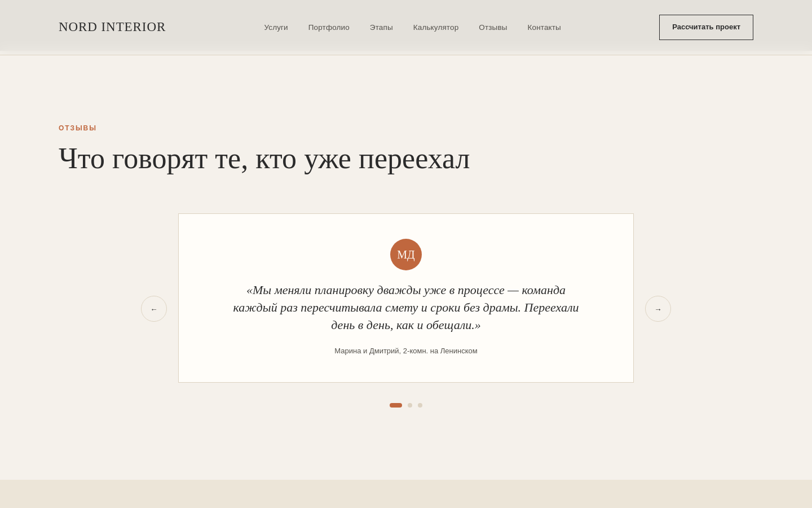Select the second carousel dot
The width and height of the screenshot is (812, 508).
[410, 405]
